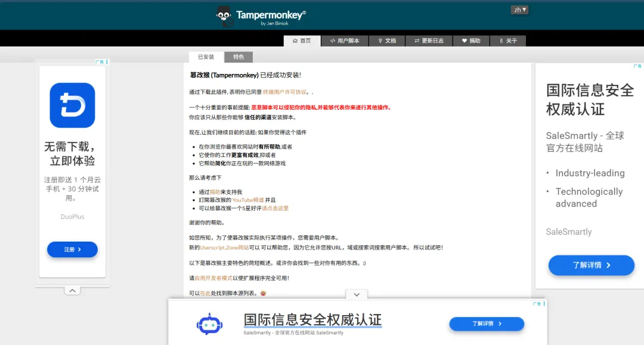Click the 注册 button in DuoPlus ad
The image size is (644, 345).
[72, 249]
